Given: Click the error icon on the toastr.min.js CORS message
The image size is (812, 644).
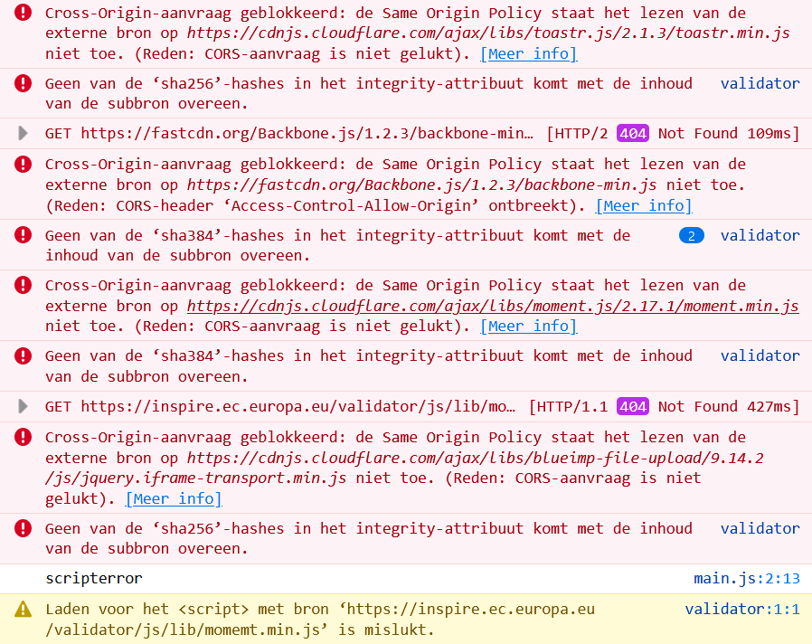Looking at the screenshot, I should click(x=22, y=14).
